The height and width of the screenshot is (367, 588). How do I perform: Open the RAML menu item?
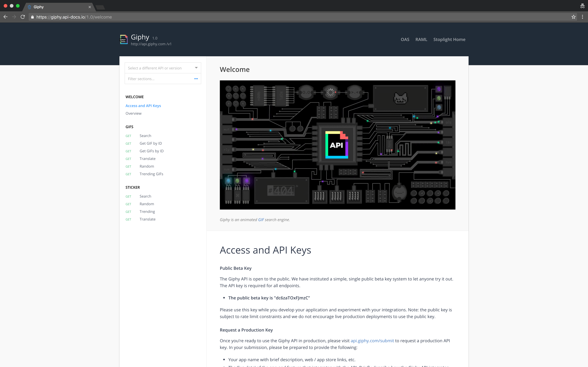pos(421,39)
